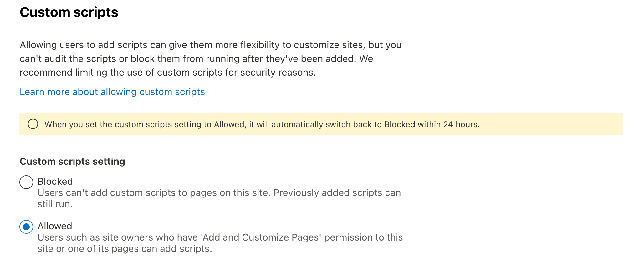Viewport: 644px width, 260px height.
Task: Click the filled blue Allowed radio circle
Action: [26, 227]
